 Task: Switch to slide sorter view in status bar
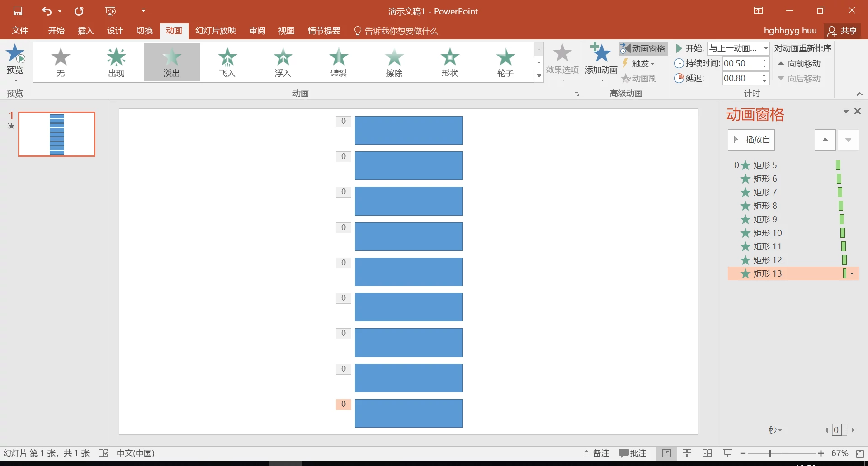pos(687,453)
